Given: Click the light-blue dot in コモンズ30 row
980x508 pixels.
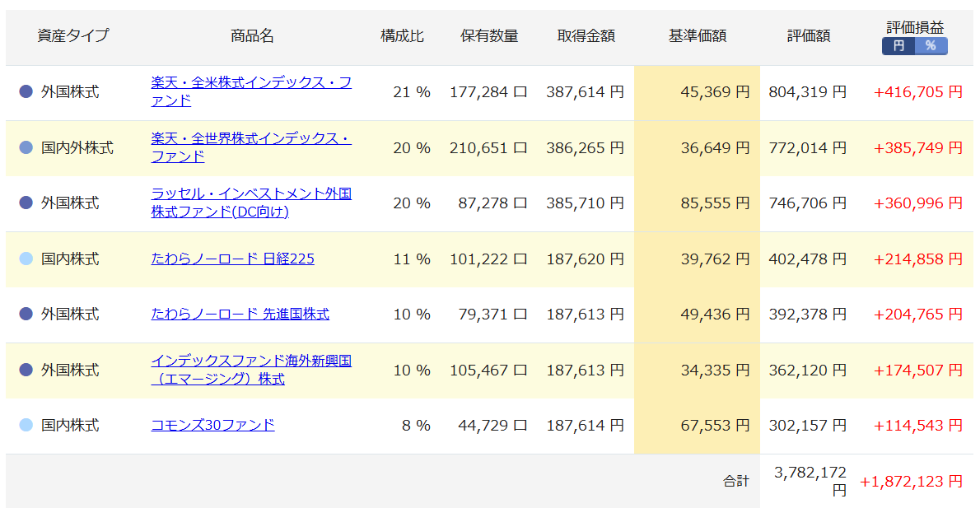Looking at the screenshot, I should pos(26,425).
